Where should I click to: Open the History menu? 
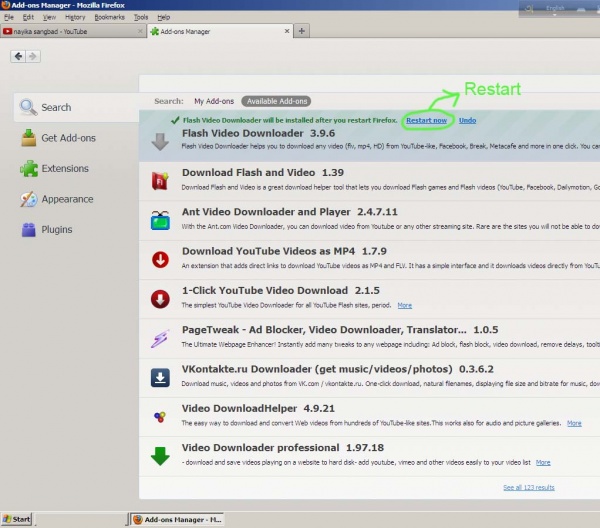75,17
